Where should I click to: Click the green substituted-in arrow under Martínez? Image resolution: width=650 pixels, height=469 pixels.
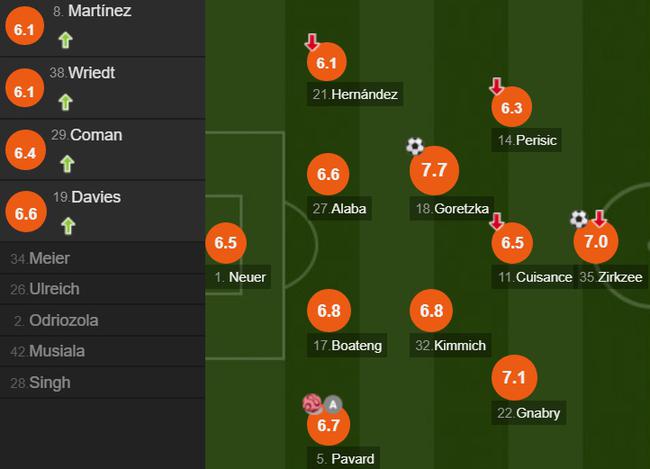[65, 40]
